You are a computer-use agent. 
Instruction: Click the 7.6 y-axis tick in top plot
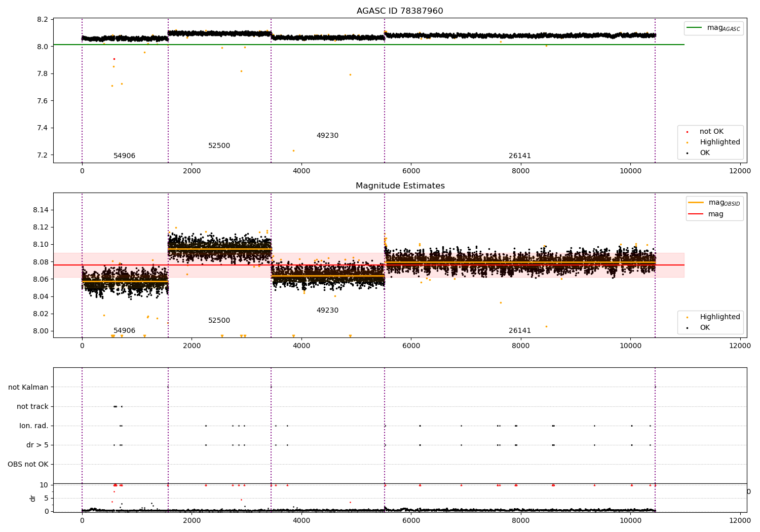pyautogui.click(x=43, y=101)
